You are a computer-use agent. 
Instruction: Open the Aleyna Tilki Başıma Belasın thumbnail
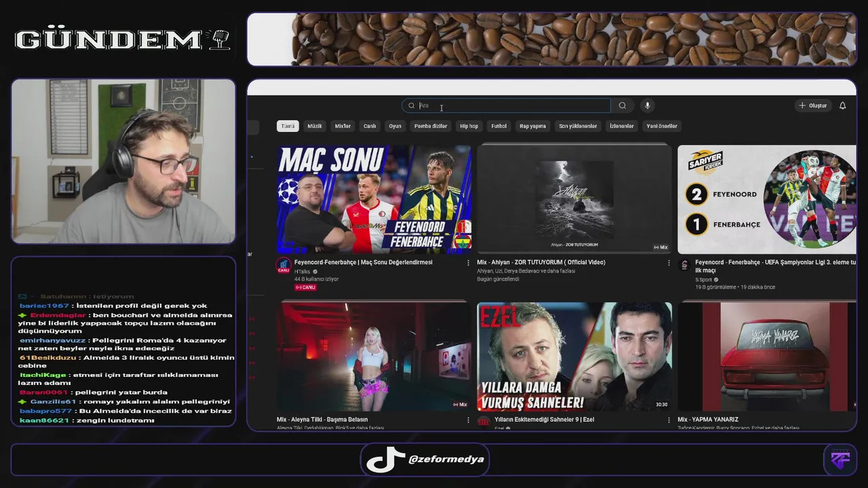(x=374, y=357)
